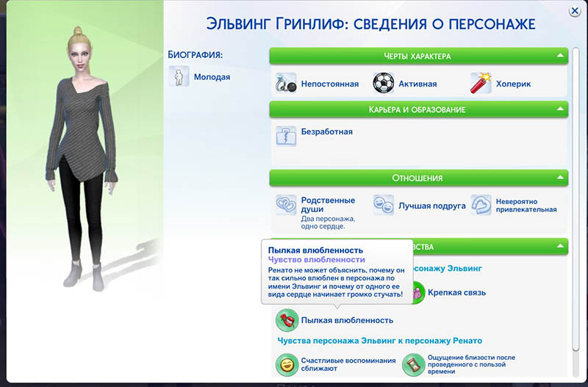Collapse the Черты характера section arrow
588x387 pixels.
[x=560, y=56]
